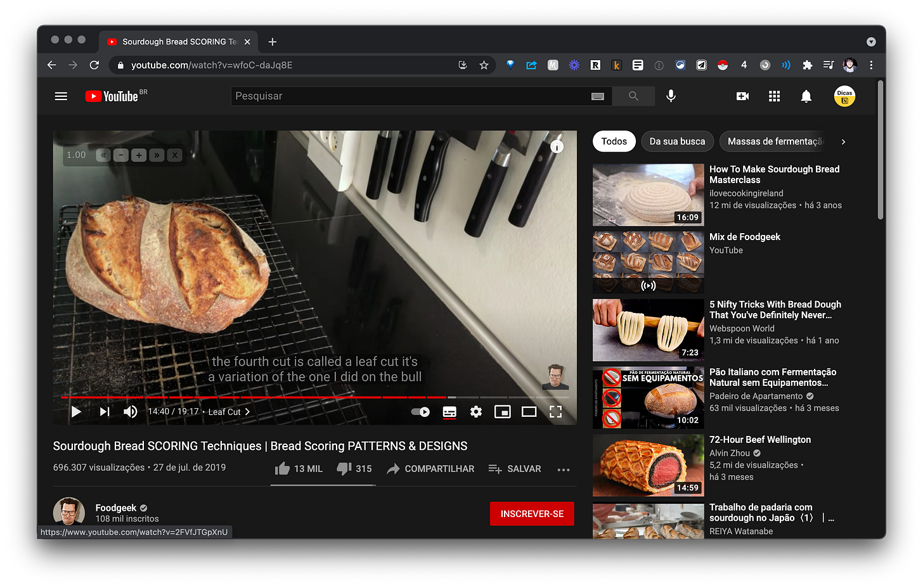Reload the page
This screenshot has height=588, width=923.
94,65
